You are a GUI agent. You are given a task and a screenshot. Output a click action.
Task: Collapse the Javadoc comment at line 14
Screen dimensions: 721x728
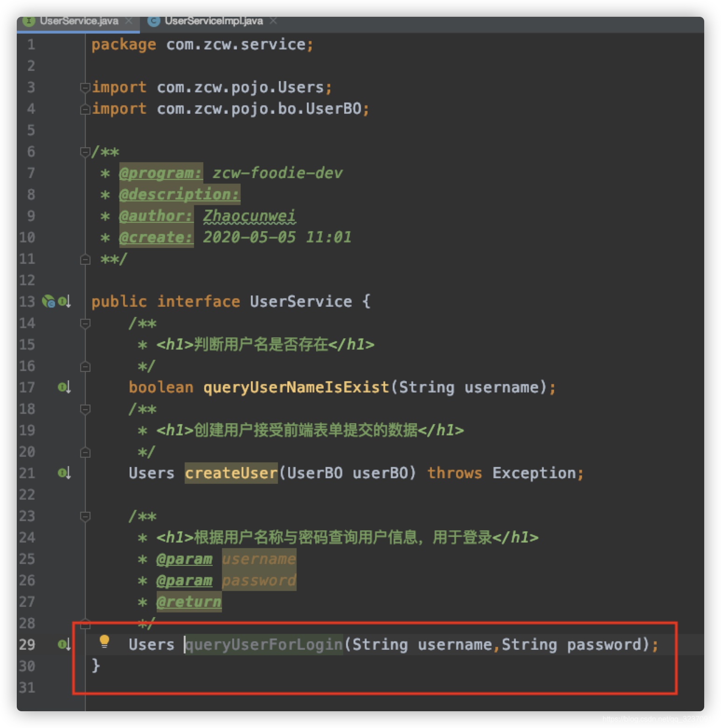(85, 323)
